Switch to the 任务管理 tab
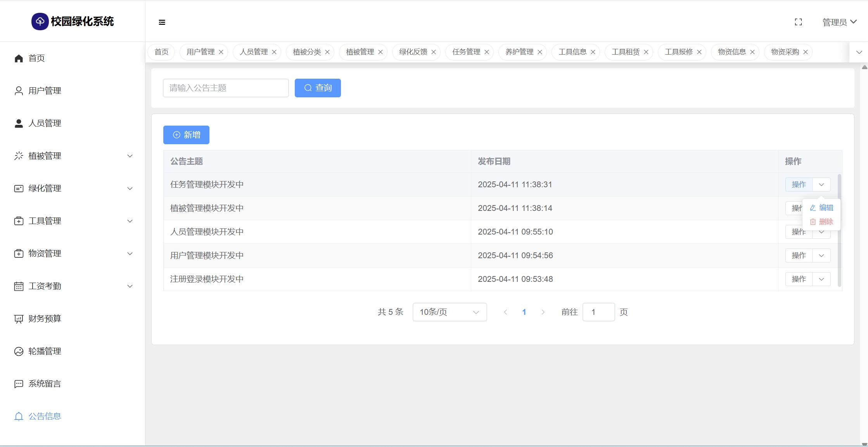Image resolution: width=868 pixels, height=447 pixels. pos(466,52)
